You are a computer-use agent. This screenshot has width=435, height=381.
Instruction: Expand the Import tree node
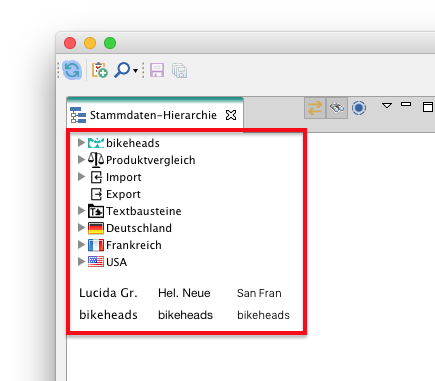81,177
